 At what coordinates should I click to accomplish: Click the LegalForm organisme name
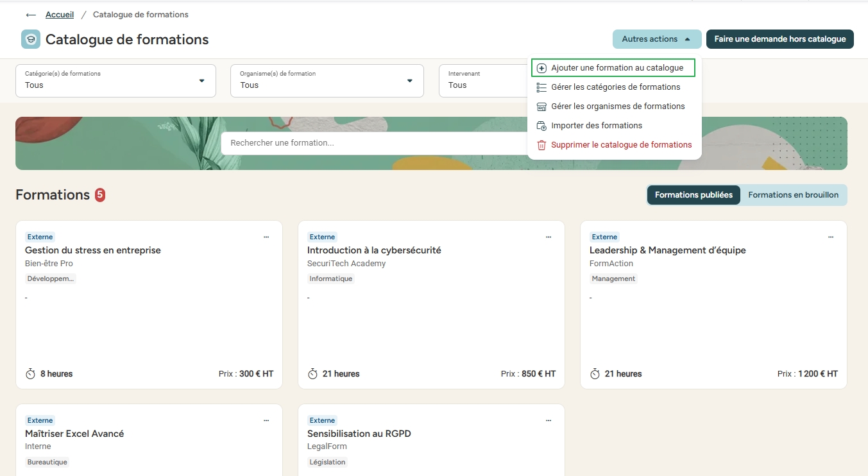coord(327,446)
